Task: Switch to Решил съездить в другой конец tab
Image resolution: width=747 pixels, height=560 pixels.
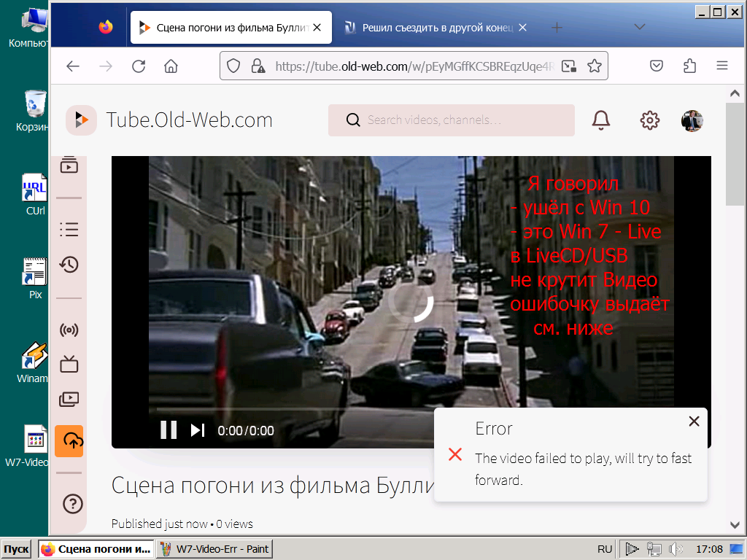Action: pyautogui.click(x=436, y=28)
